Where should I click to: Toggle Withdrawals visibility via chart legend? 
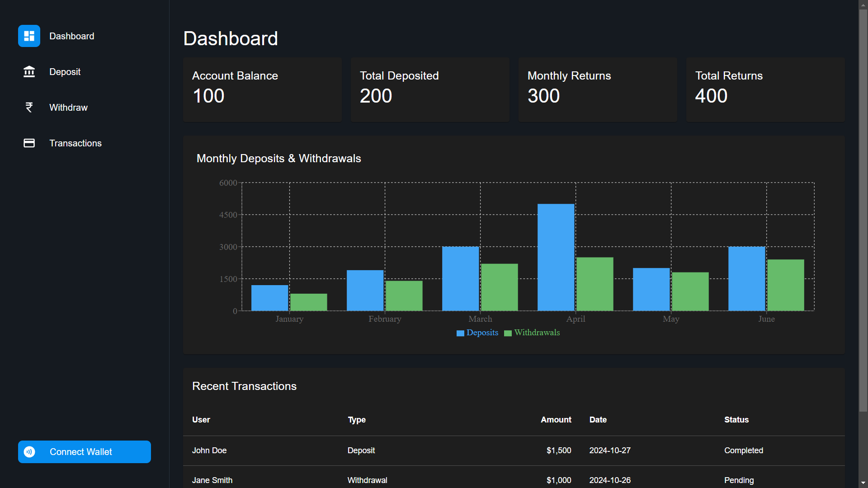click(x=531, y=333)
